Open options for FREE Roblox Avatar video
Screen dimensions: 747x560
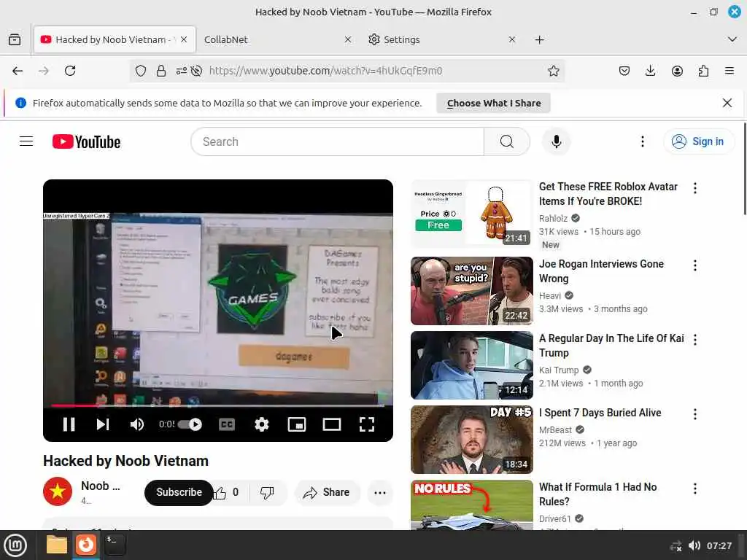click(695, 188)
